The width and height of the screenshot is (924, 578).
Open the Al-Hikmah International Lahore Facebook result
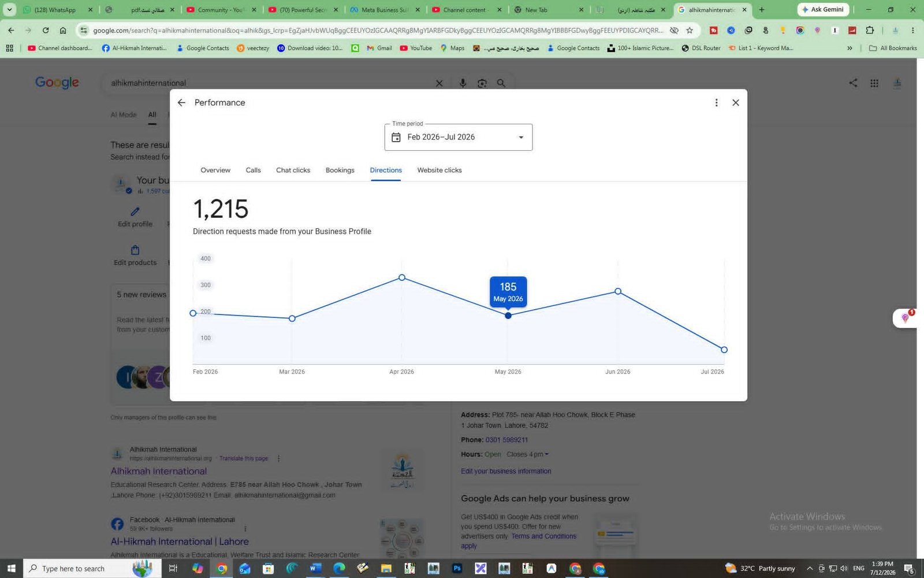[180, 542]
